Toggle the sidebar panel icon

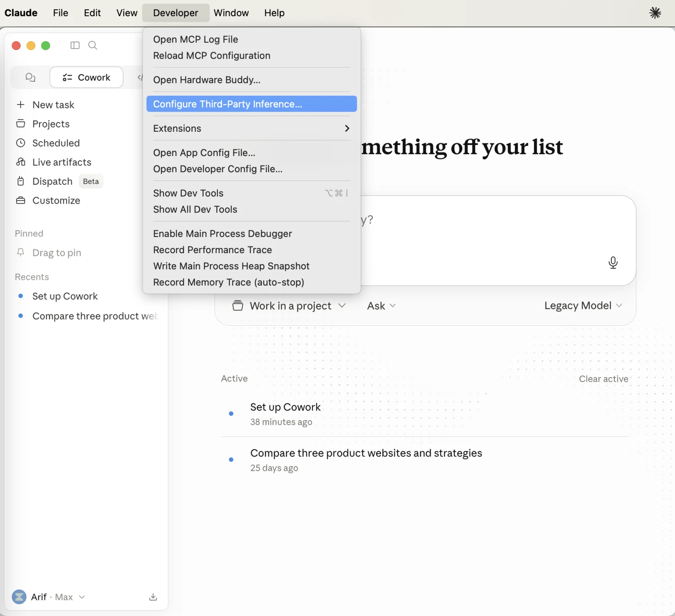(x=75, y=45)
